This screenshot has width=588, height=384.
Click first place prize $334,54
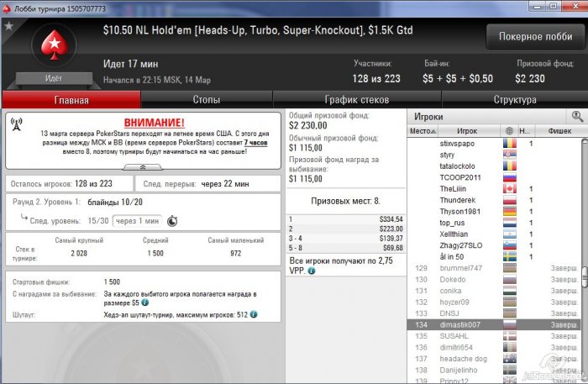click(x=391, y=219)
